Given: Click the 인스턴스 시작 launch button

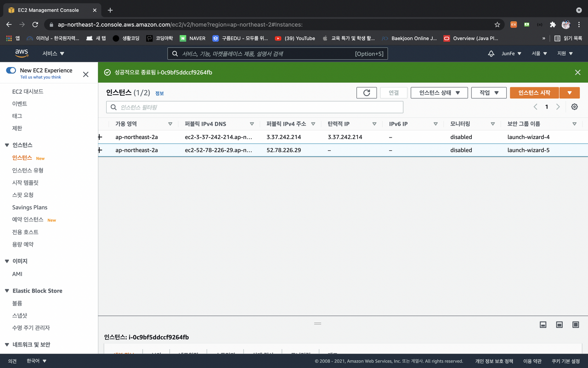Looking at the screenshot, I should pos(534,92).
